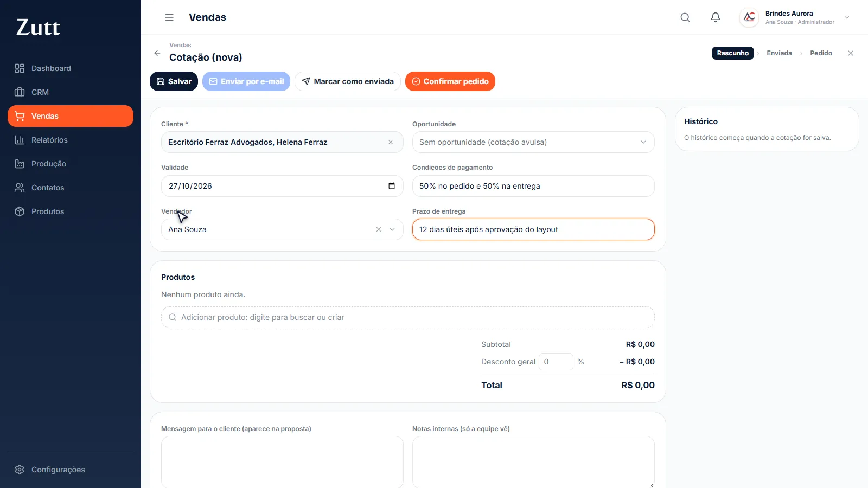Click the Desconto geral percentage field
Image resolution: width=868 pixels, height=488 pixels.
click(x=556, y=362)
